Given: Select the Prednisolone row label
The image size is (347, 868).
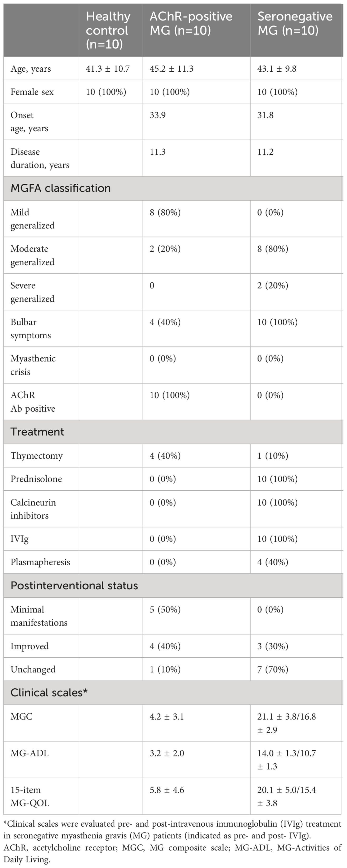Looking at the screenshot, I should (x=36, y=479).
